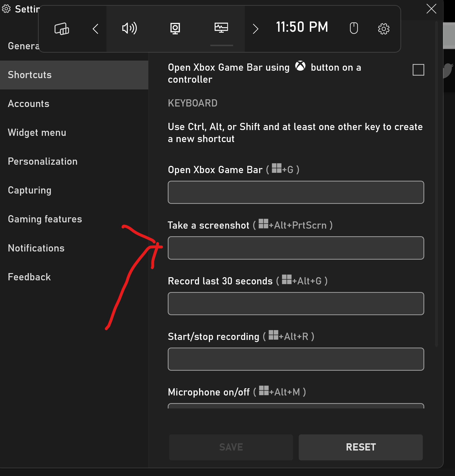Viewport: 455px width, 476px height.
Task: Click the Microphone on/off label
Action: pyautogui.click(x=209, y=392)
